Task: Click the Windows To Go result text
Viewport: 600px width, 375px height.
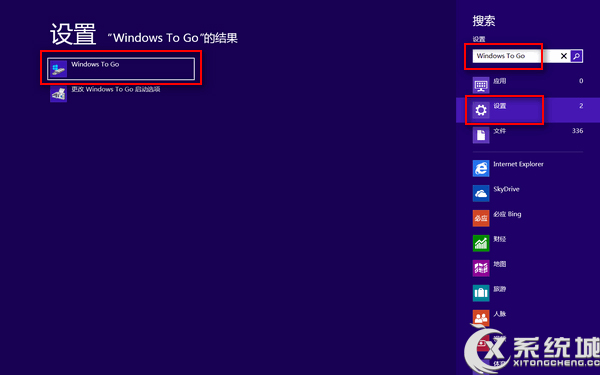Action: (x=95, y=64)
